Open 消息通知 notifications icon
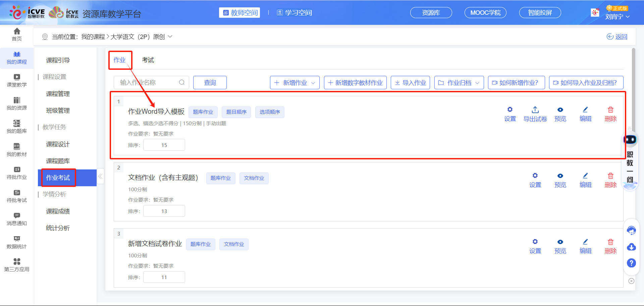The height and width of the screenshot is (306, 644). tap(17, 219)
